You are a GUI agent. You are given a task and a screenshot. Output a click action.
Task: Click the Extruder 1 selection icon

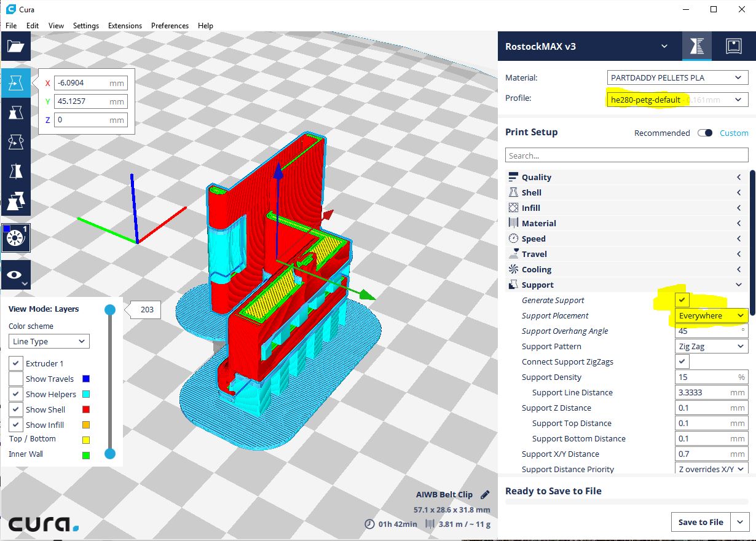tap(15, 238)
